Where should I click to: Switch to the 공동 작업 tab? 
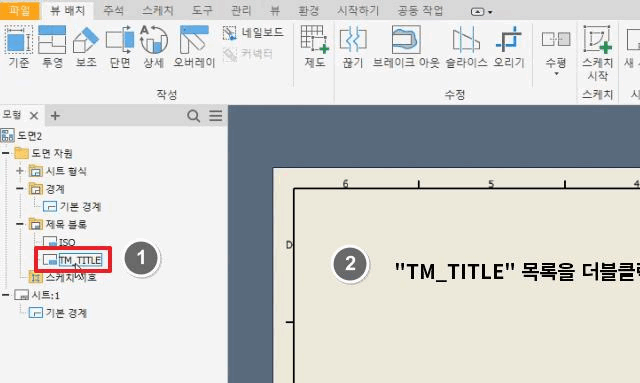(x=420, y=10)
